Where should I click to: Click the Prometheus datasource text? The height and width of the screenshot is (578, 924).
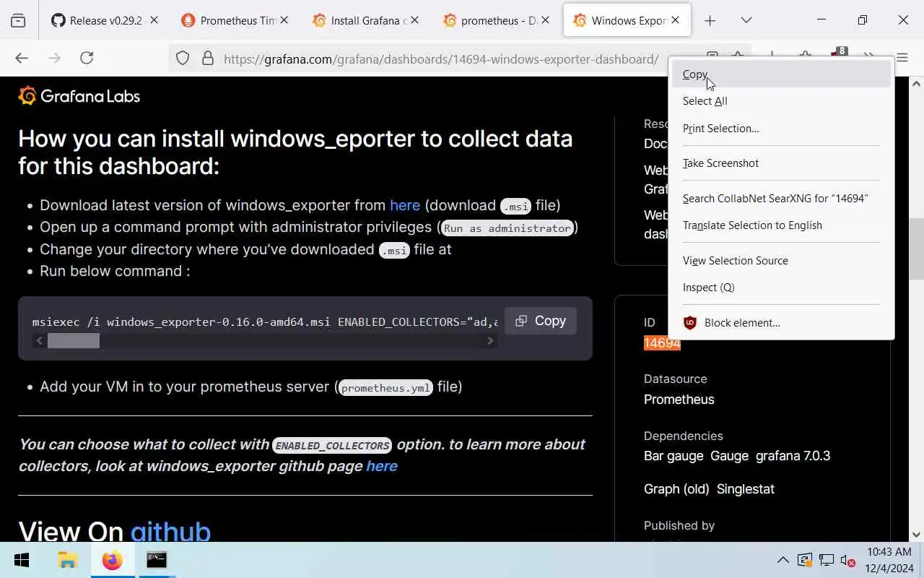[x=679, y=400]
